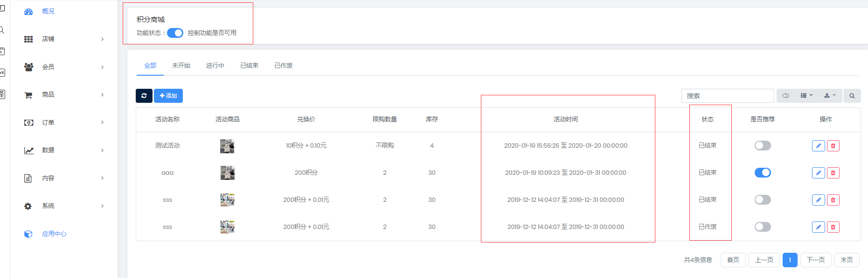Click the 商品 shopping cart icon
Viewport: 868px width, 278px height.
28,95
